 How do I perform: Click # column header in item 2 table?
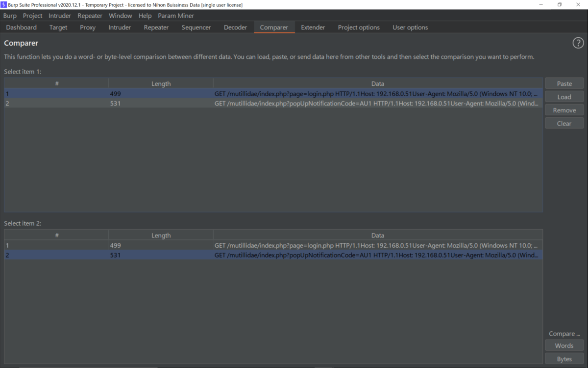click(56, 236)
